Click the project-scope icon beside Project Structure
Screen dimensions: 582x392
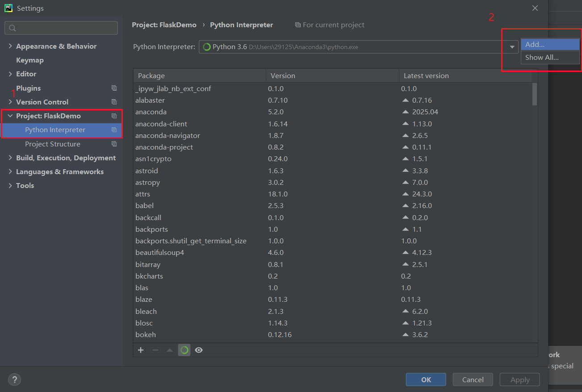pyautogui.click(x=114, y=144)
